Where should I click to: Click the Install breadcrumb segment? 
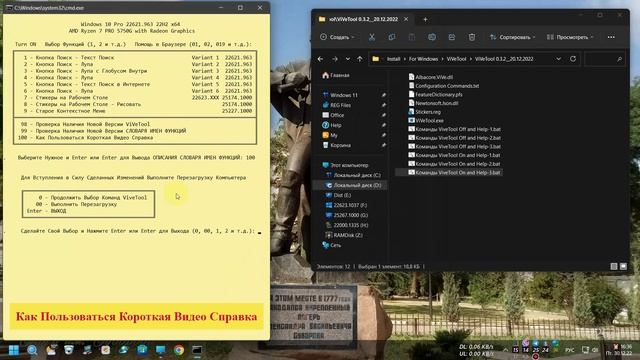click(x=393, y=59)
